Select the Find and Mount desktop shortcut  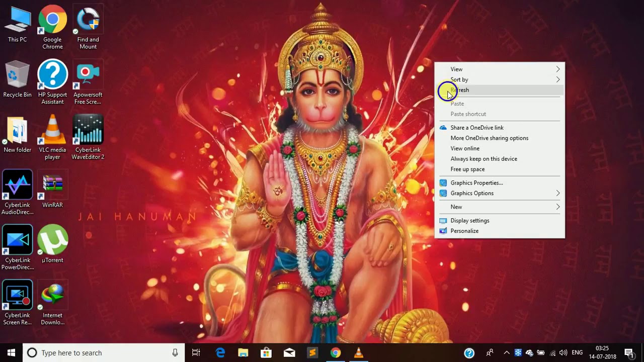point(88,28)
